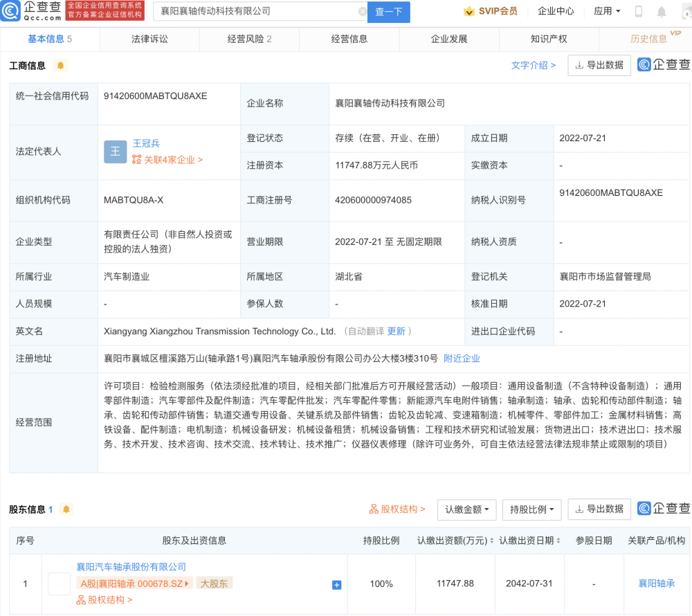This screenshot has width=692, height=616.
Task: Click organization code MABTQU8A-X
Action: pyautogui.click(x=134, y=200)
